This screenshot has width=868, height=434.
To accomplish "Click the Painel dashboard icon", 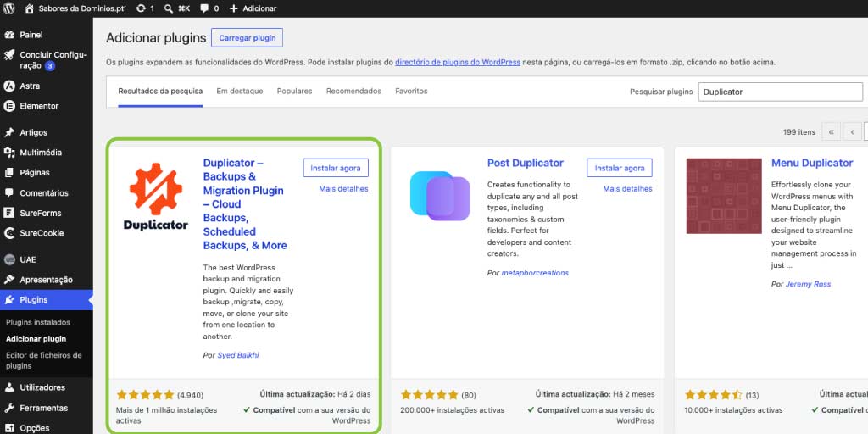I will coord(8,35).
